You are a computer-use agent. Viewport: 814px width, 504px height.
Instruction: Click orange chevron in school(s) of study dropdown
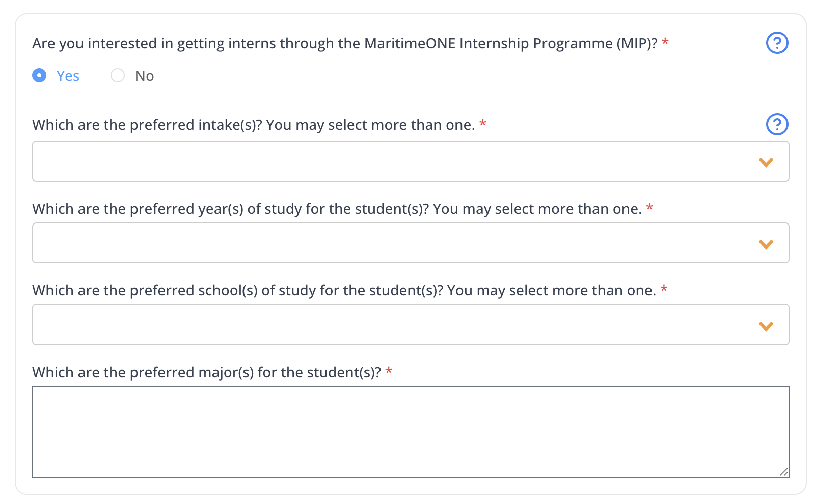pos(766,326)
